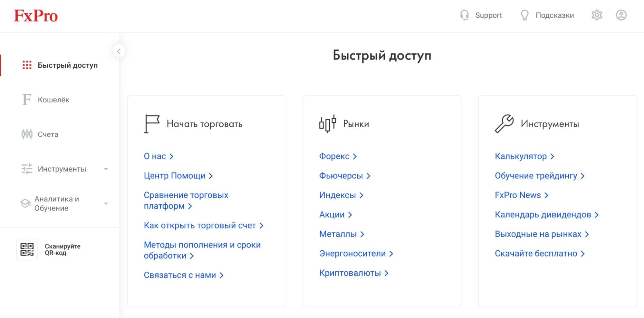644x318 pixels.
Task: Open the Акции market link
Action: pyautogui.click(x=335, y=215)
